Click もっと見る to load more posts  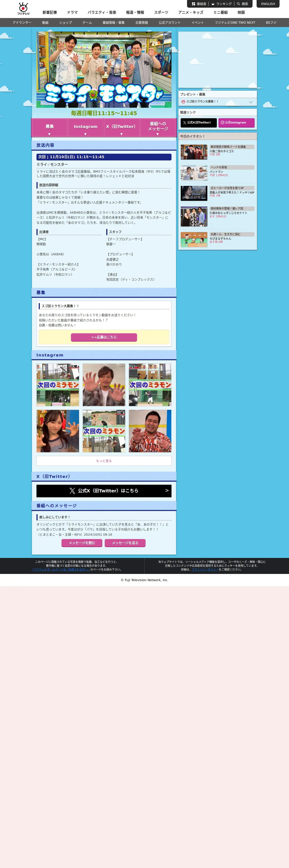(x=104, y=461)
